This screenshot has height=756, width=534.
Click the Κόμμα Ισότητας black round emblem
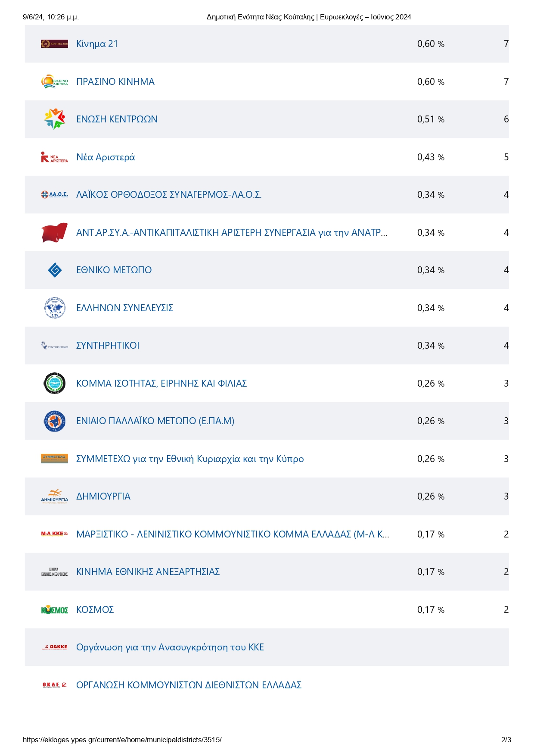[x=55, y=383]
